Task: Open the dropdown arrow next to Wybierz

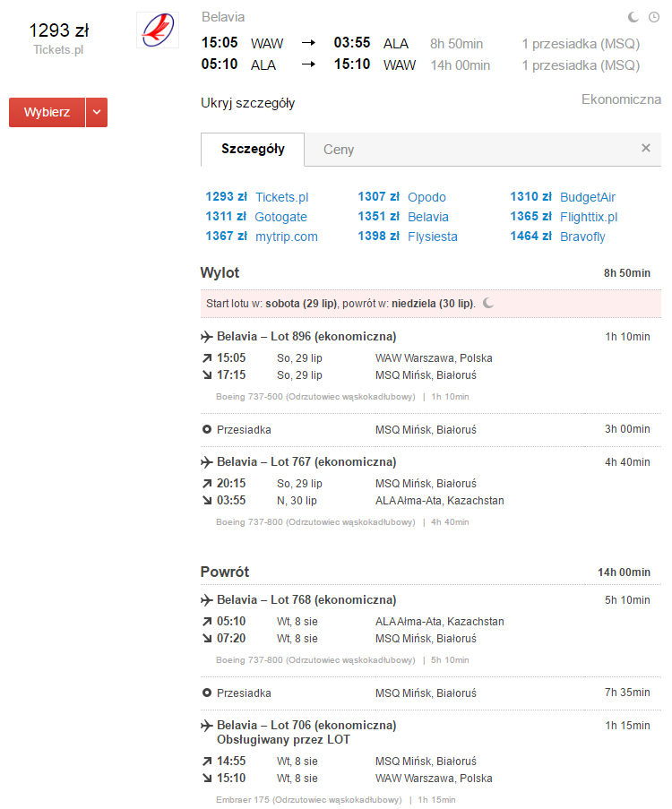Action: tap(97, 112)
